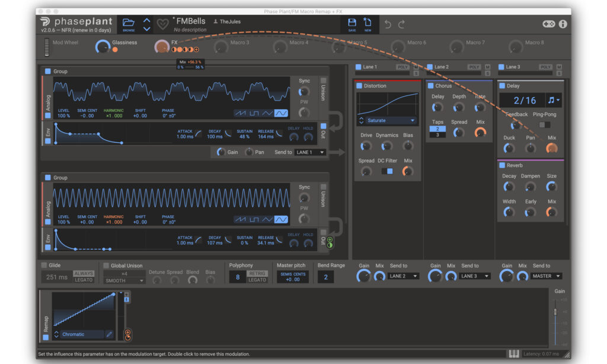The width and height of the screenshot is (607, 364).
Task: Open the Chromatic remap preset selector
Action: (83, 334)
